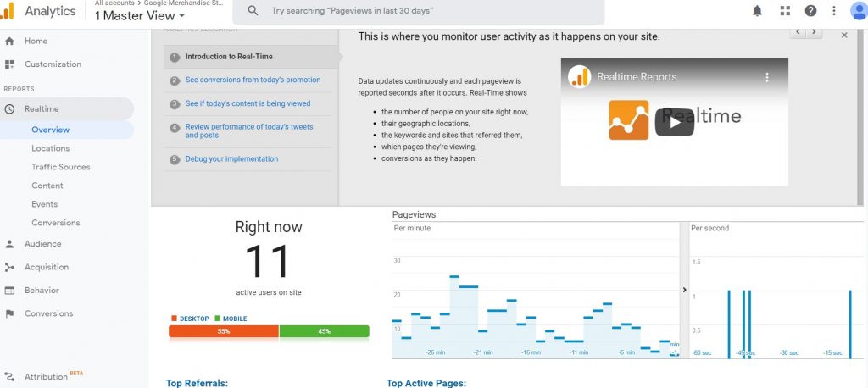The image size is (868, 388).
Task: Close the Analytics Education panel
Action: (x=844, y=35)
